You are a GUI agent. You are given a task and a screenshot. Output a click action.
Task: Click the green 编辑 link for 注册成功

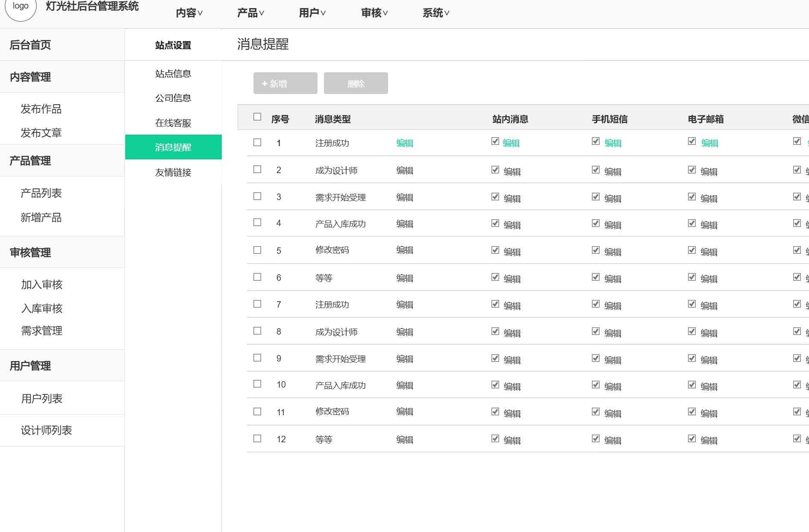404,143
